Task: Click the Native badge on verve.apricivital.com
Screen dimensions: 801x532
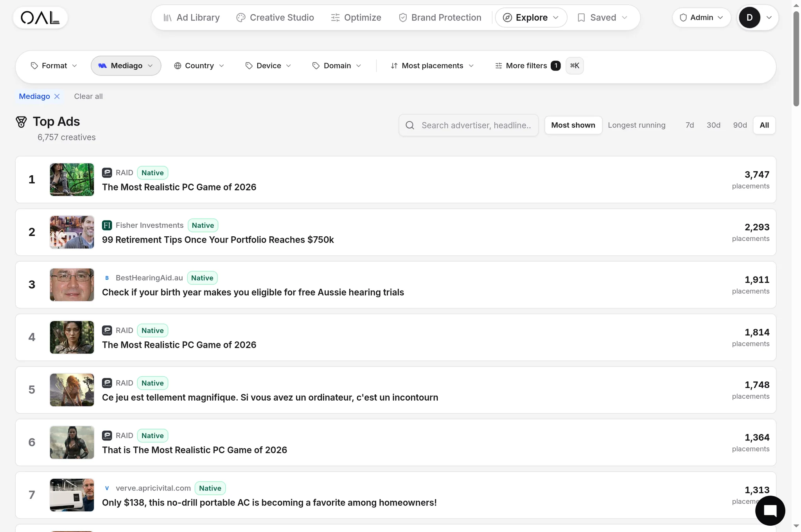Action: click(210, 488)
